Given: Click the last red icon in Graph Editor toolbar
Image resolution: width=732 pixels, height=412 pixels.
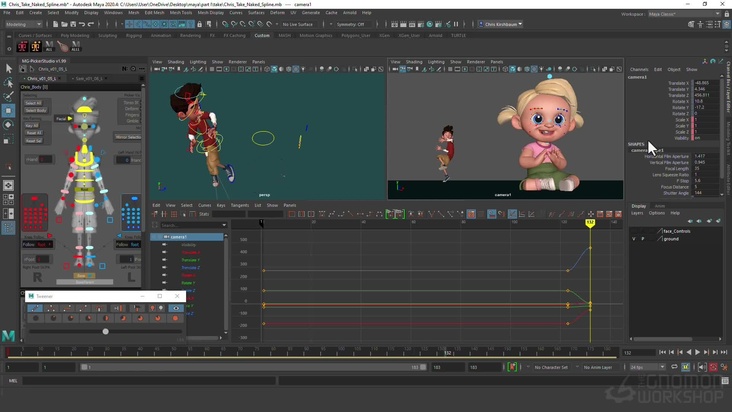Looking at the screenshot, I should (x=618, y=214).
